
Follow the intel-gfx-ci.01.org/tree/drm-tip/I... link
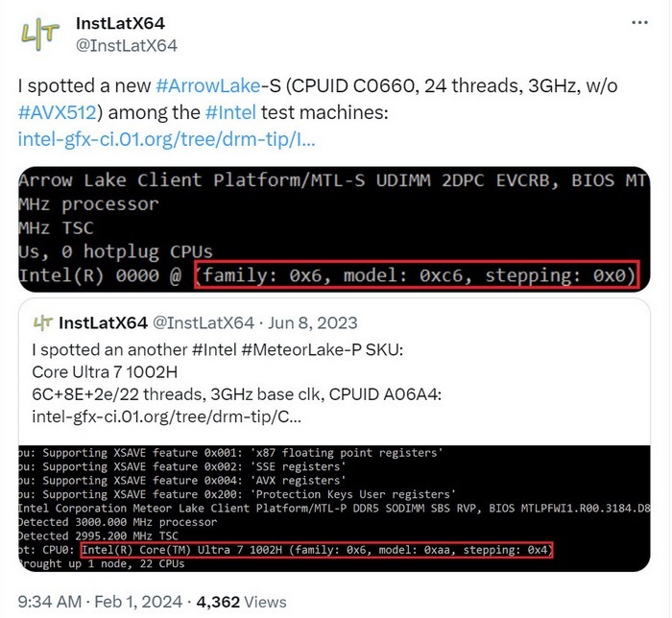tap(167, 139)
